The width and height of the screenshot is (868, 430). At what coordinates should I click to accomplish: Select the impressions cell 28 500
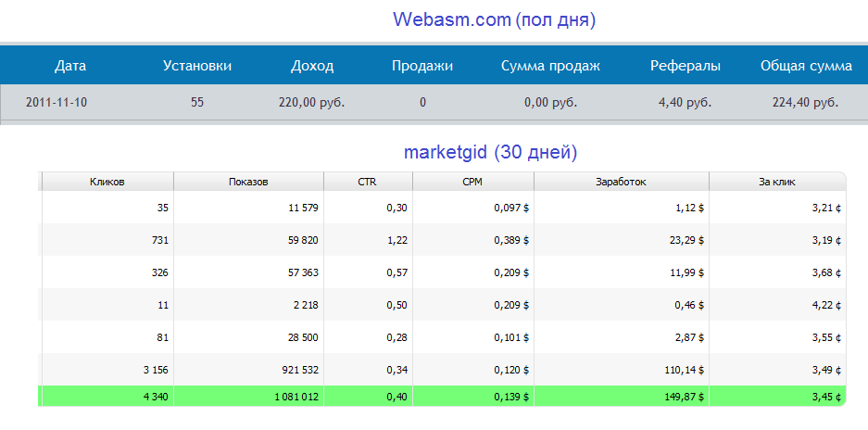click(301, 337)
